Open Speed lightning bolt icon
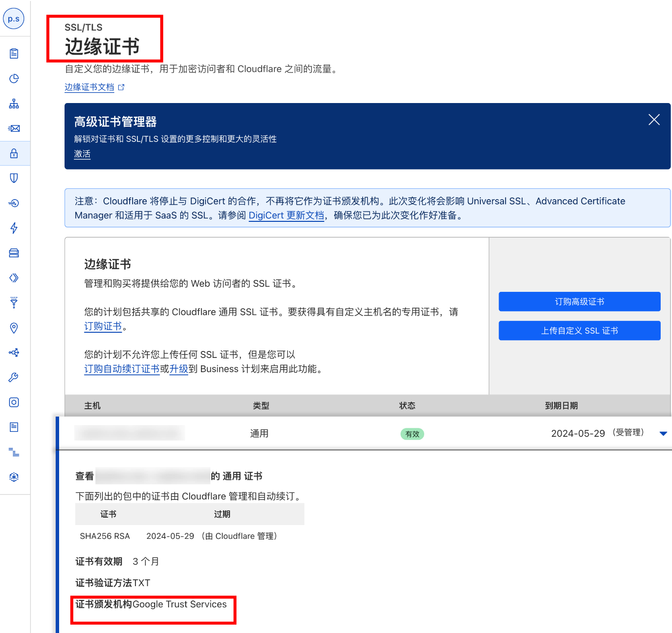672x633 pixels. [x=14, y=228]
